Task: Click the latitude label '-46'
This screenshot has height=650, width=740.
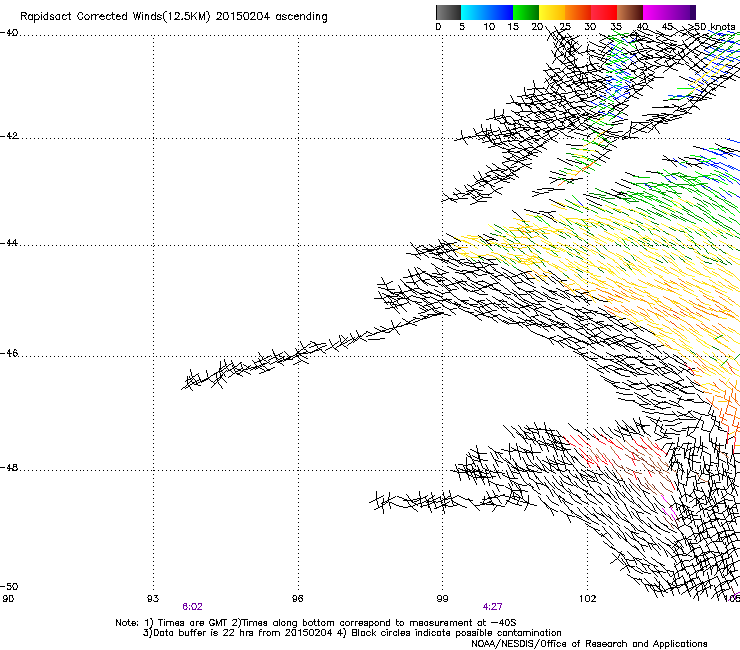Action: coord(9,353)
